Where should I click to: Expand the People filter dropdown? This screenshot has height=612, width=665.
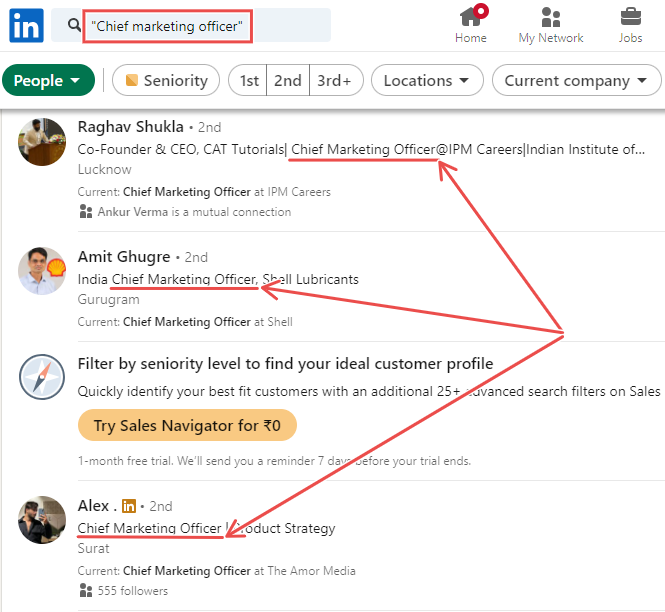pos(48,80)
